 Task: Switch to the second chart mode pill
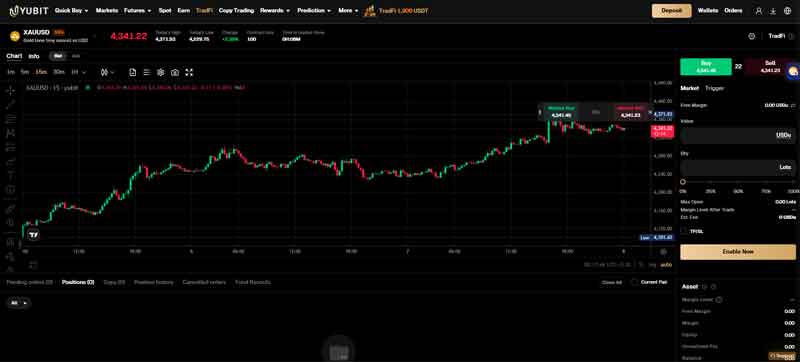tap(76, 56)
